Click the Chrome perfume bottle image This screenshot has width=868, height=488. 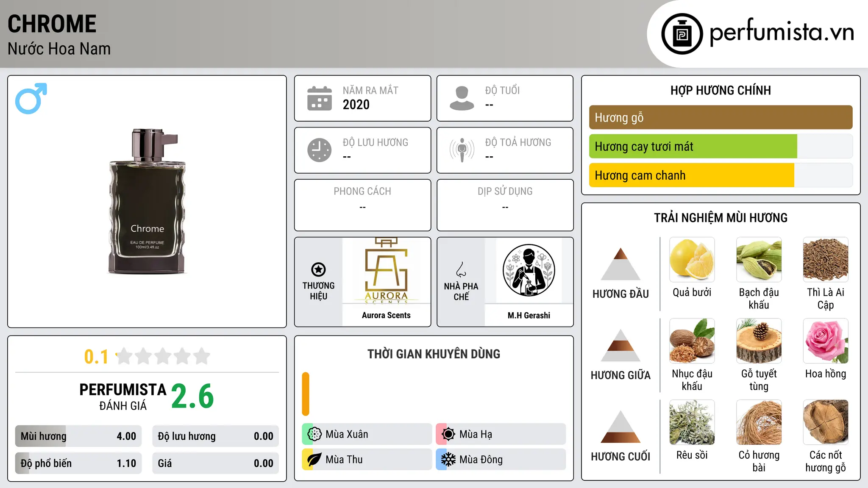pos(147,201)
